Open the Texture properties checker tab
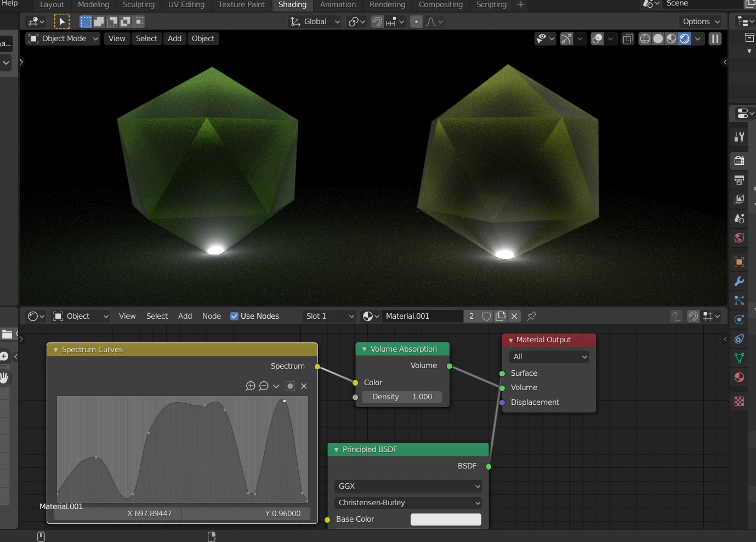This screenshot has width=756, height=542. pos(739,401)
